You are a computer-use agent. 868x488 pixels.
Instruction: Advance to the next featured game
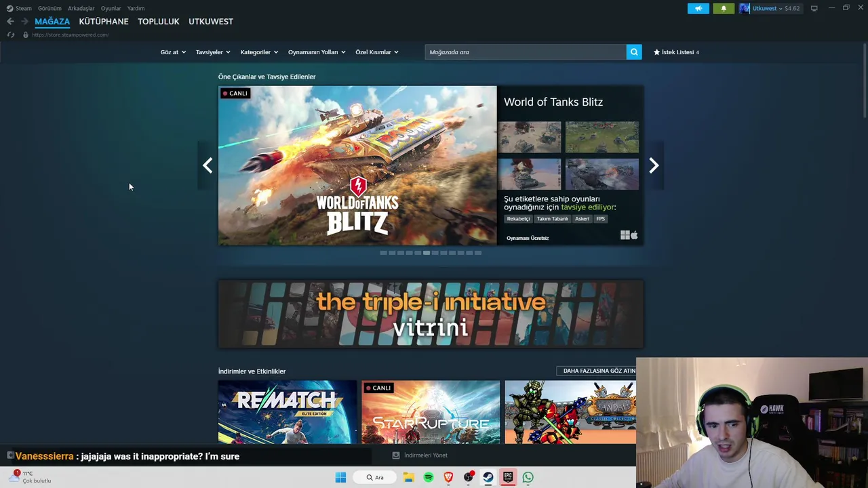pos(654,165)
